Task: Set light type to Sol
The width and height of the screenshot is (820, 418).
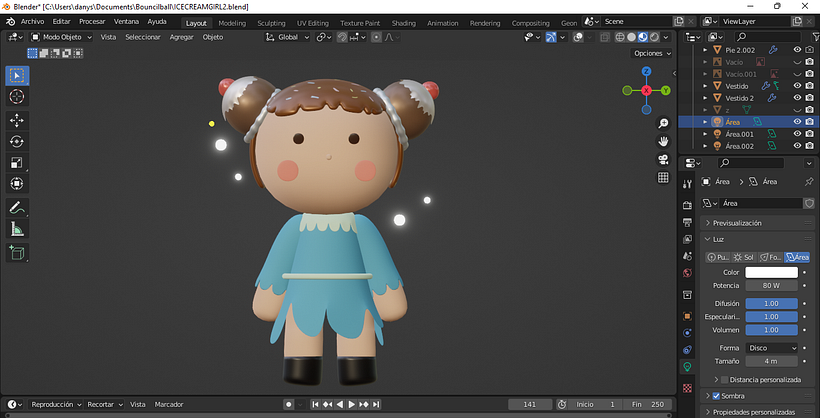Action: click(x=744, y=257)
